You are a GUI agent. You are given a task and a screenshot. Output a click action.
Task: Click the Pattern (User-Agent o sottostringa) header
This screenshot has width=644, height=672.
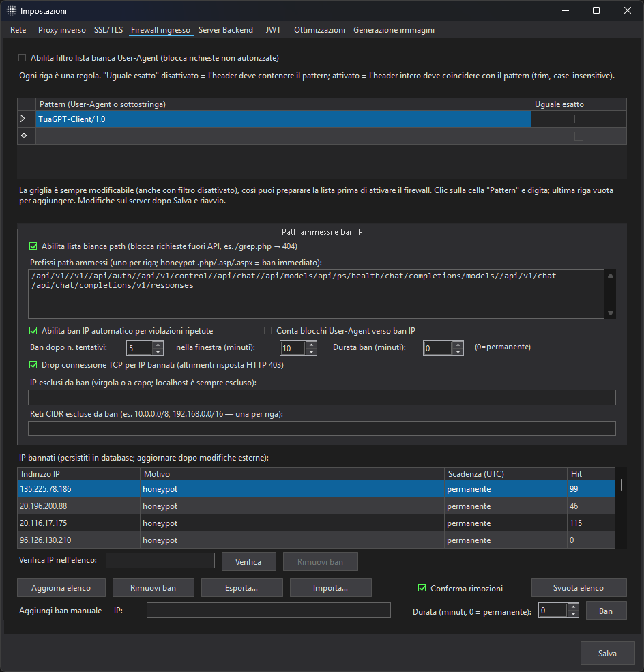click(x=283, y=104)
